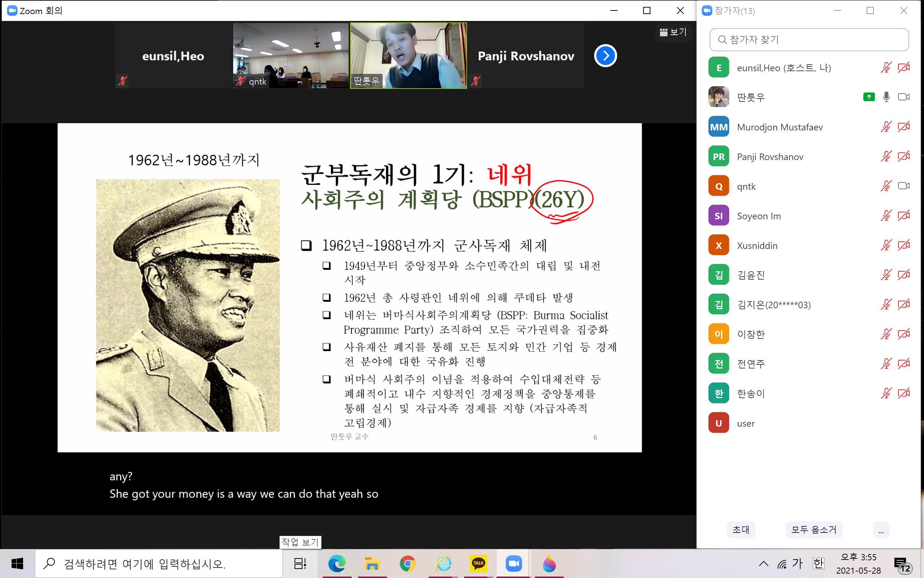The height and width of the screenshot is (578, 924).
Task: Click Murodjon Mustafaev muted microphone icon
Action: coord(886,127)
